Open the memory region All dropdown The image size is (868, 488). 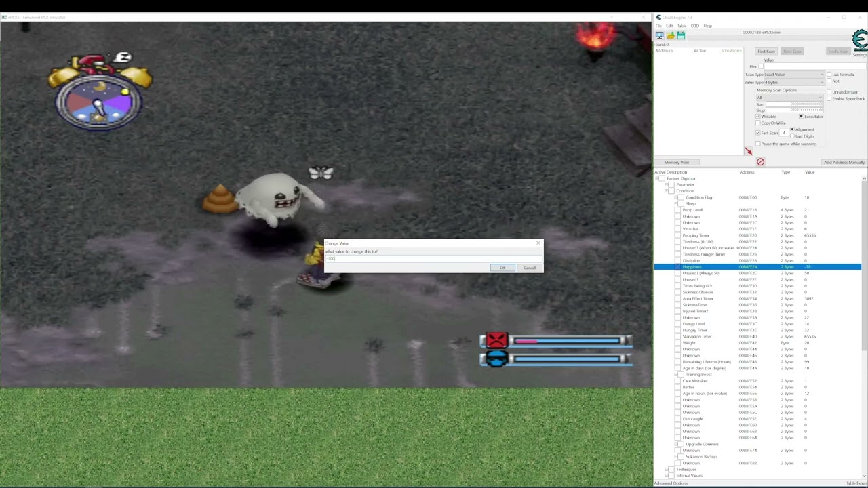click(790, 98)
